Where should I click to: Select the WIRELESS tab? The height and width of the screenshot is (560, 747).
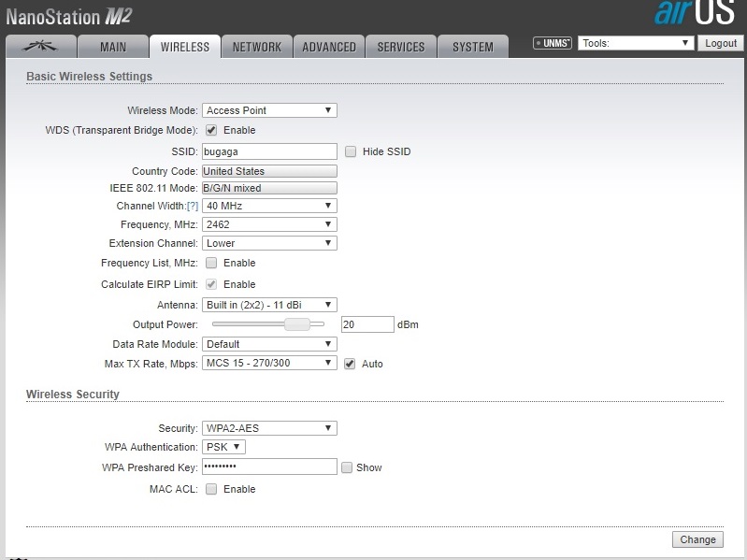click(x=185, y=46)
